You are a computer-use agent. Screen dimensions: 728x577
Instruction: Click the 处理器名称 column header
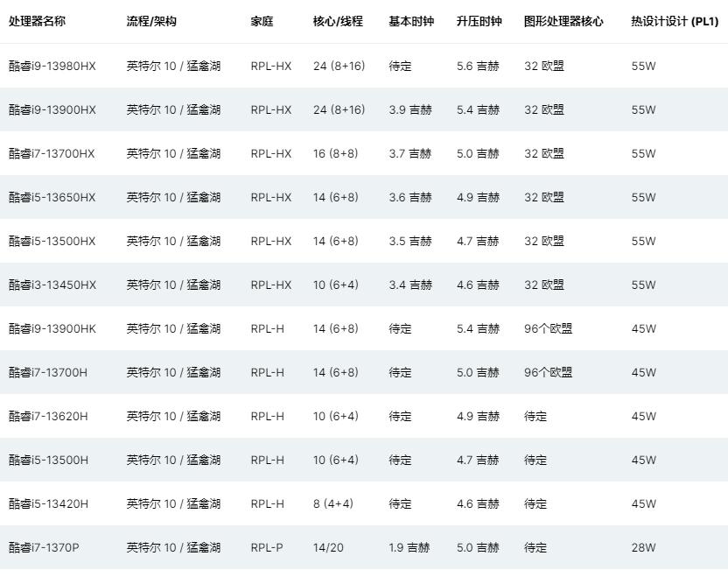(37, 21)
